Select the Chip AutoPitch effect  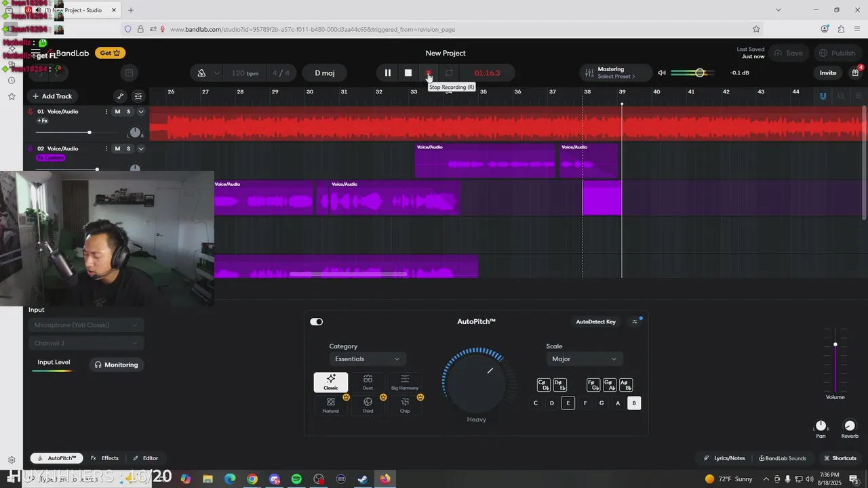pos(405,405)
